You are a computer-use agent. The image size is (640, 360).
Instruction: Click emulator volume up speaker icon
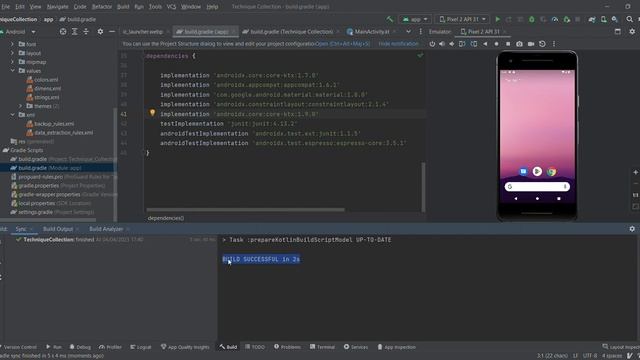coord(442,44)
